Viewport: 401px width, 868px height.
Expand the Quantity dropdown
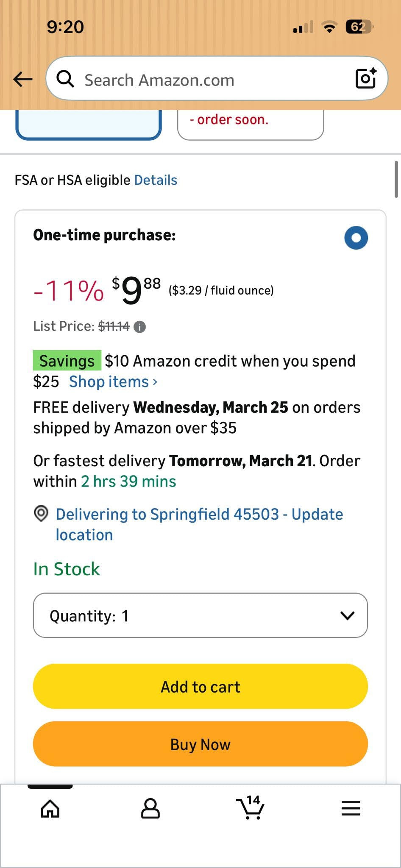pos(200,615)
